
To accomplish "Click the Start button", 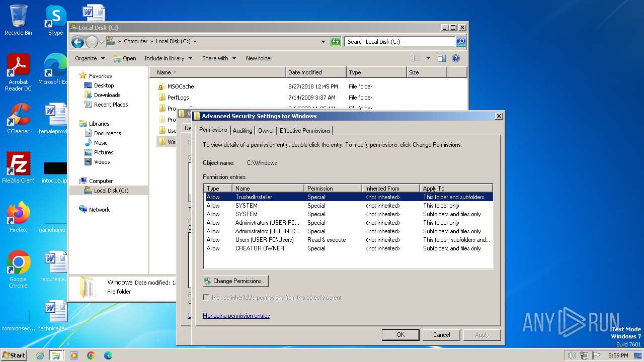I will [14, 355].
